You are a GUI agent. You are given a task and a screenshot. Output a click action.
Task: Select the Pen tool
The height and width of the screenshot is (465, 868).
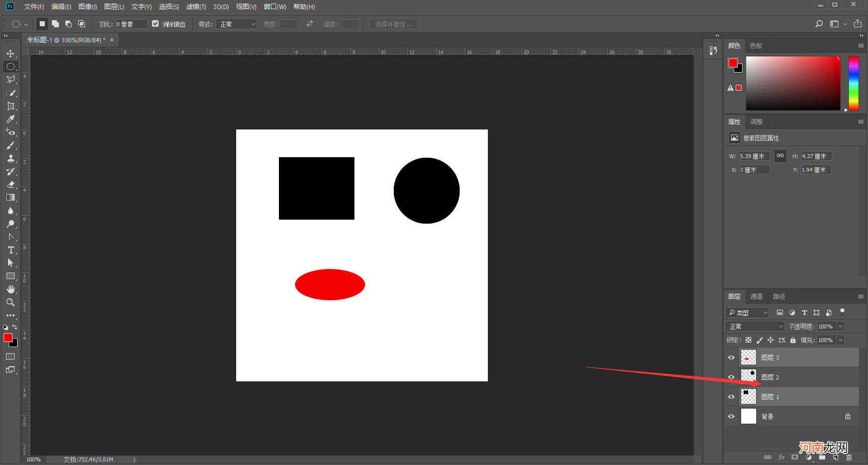tap(11, 237)
